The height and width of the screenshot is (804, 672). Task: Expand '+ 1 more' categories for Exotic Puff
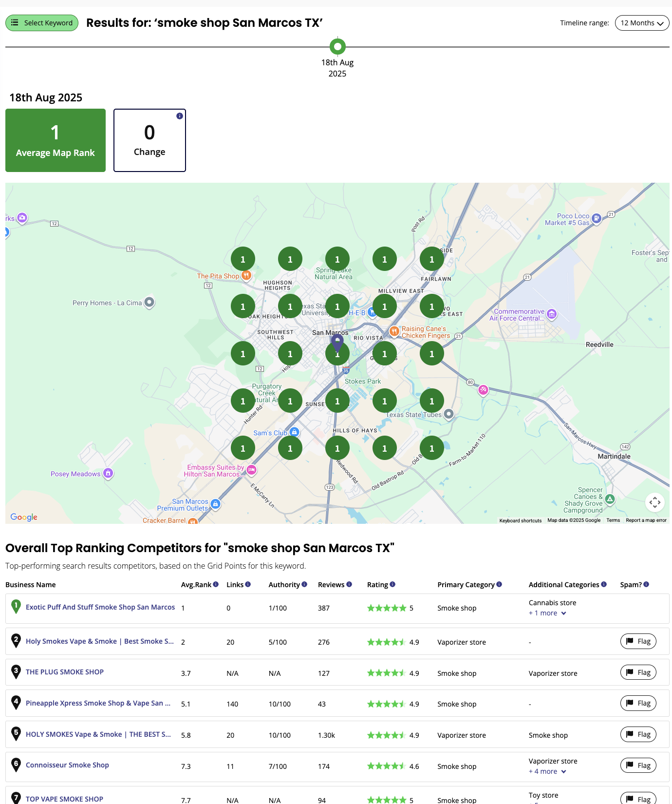547,613
